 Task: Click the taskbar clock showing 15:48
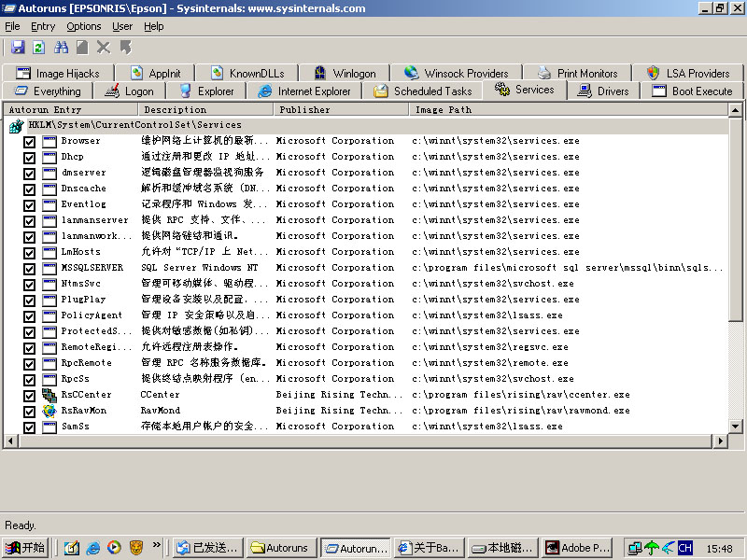(719, 549)
